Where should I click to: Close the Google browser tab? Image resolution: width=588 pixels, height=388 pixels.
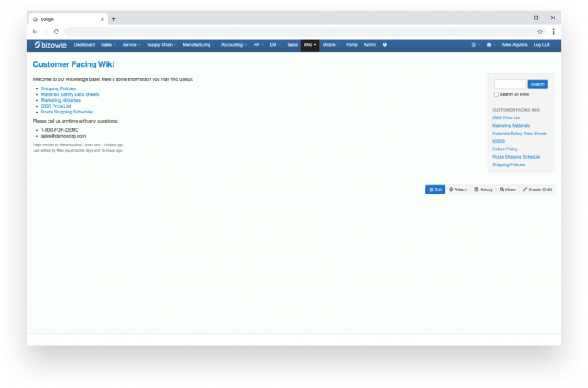point(103,19)
